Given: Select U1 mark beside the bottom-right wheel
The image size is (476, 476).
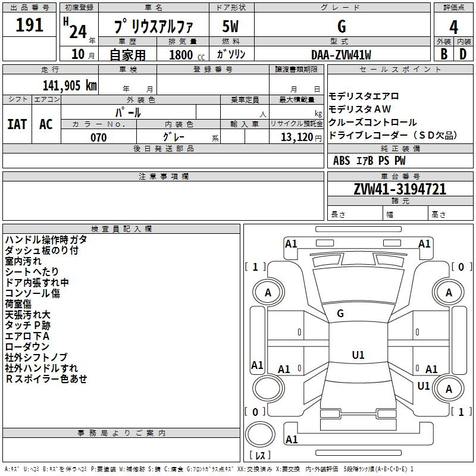Looking at the screenshot, I should click(x=424, y=386).
